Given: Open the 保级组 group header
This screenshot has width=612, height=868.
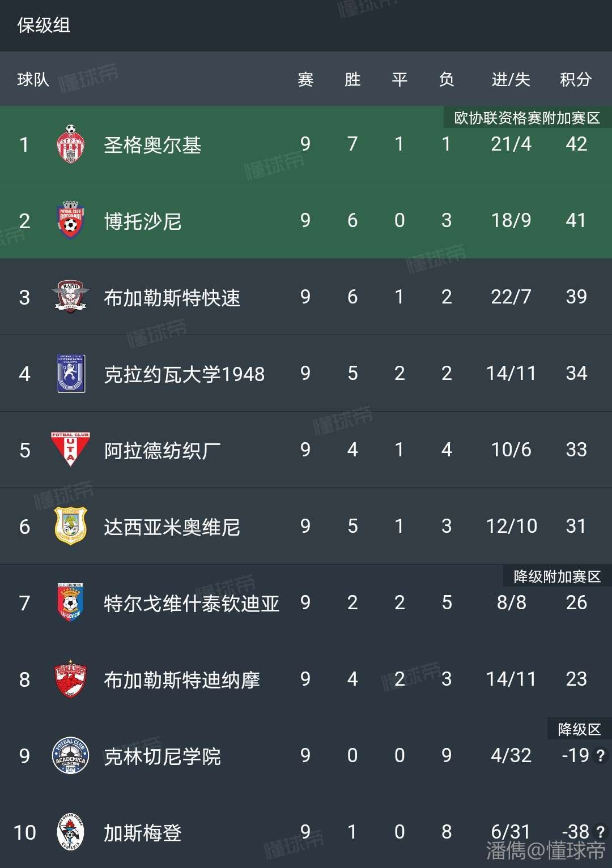Looking at the screenshot, I should [44, 25].
